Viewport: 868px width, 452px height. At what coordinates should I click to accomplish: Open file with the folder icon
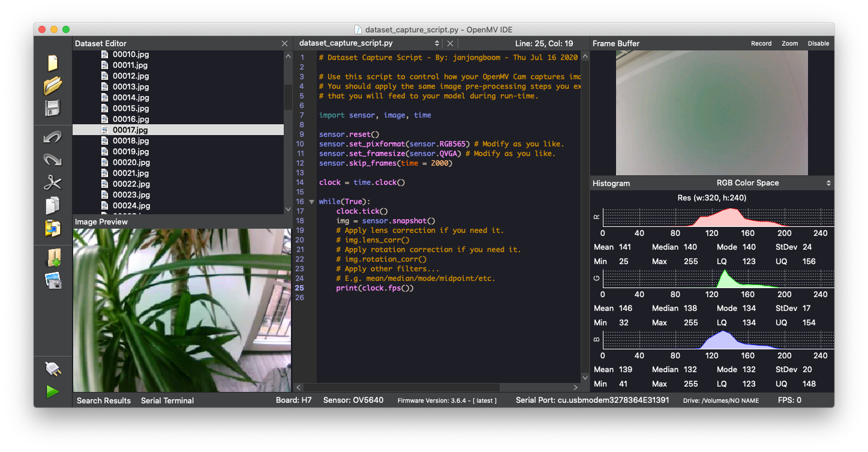pyautogui.click(x=53, y=86)
